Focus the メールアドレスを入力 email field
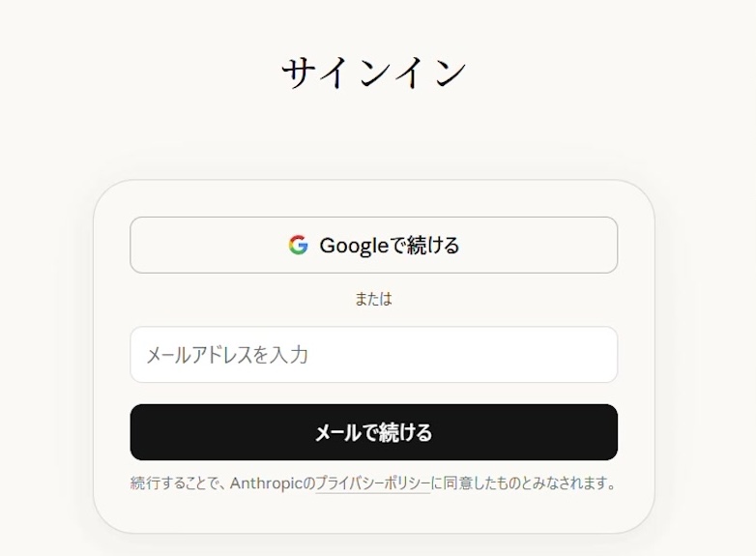This screenshot has height=556, width=756. tap(373, 355)
